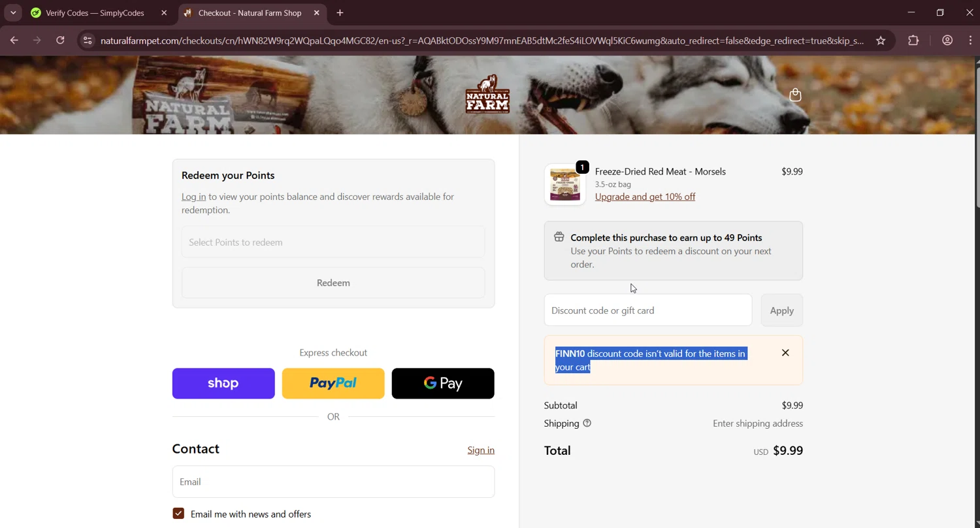Viewport: 980px width, 528px height.
Task: Click Upgrade and get 10% off link
Action: point(645,197)
